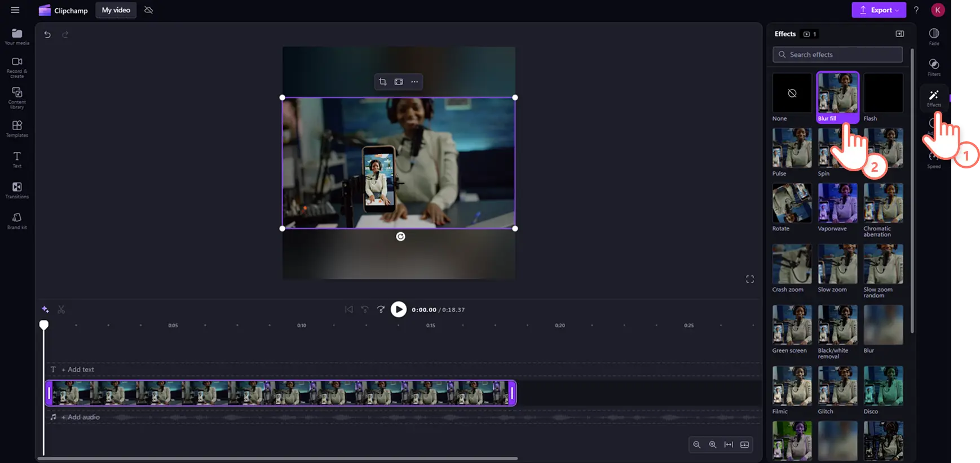This screenshot has width=980, height=463.
Task: Click the Search effects field
Action: click(x=837, y=55)
